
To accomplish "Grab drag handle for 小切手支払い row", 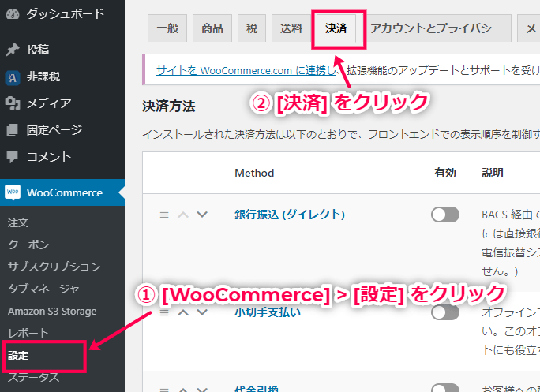I will (164, 312).
